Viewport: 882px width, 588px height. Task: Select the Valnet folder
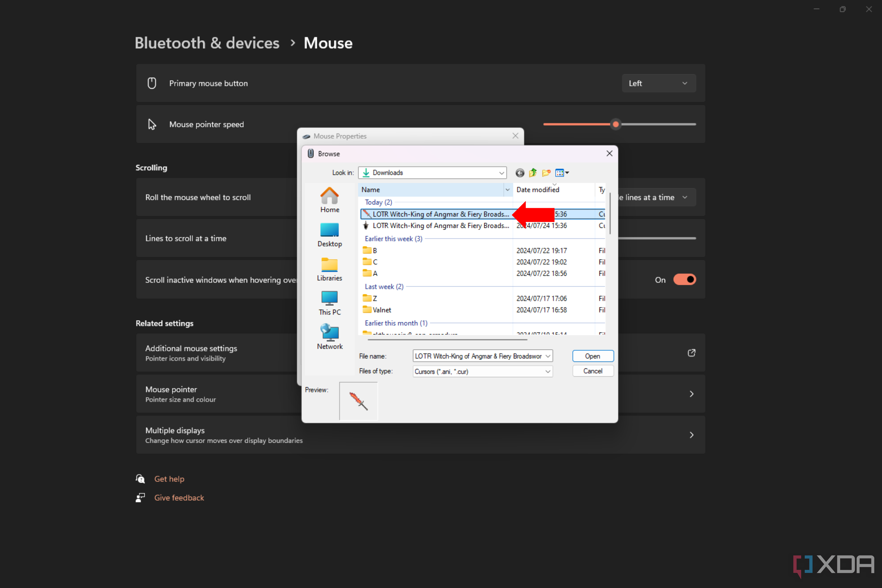click(377, 310)
